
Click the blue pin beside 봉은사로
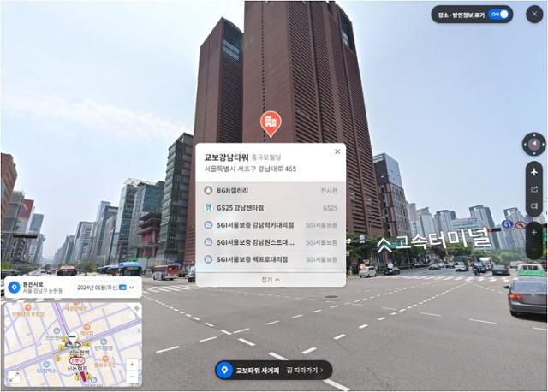(x=14, y=288)
